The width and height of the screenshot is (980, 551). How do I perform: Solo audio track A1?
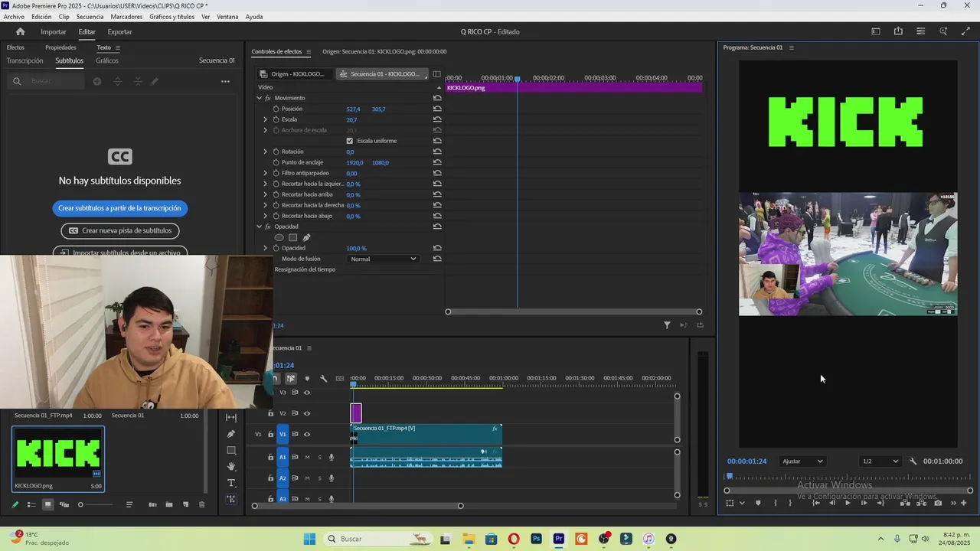coord(319,457)
